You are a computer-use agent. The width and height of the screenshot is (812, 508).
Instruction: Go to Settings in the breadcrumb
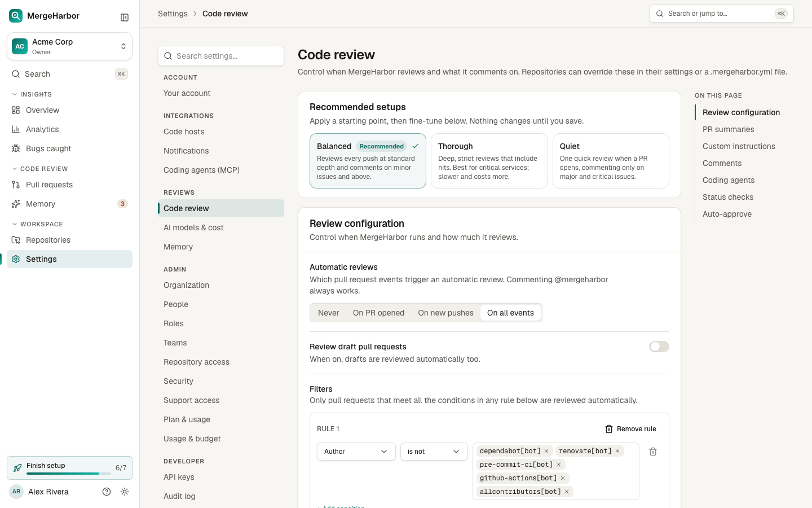click(x=173, y=14)
